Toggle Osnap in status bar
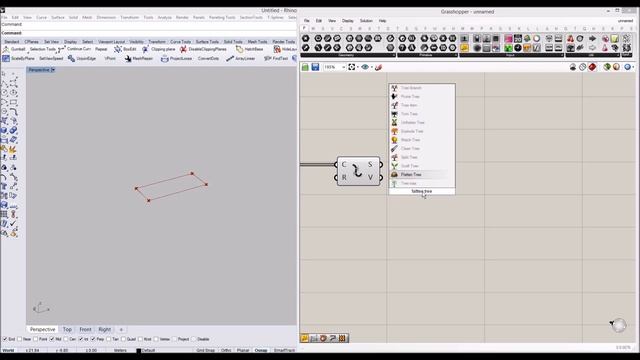The width and height of the screenshot is (640, 360). [261, 350]
